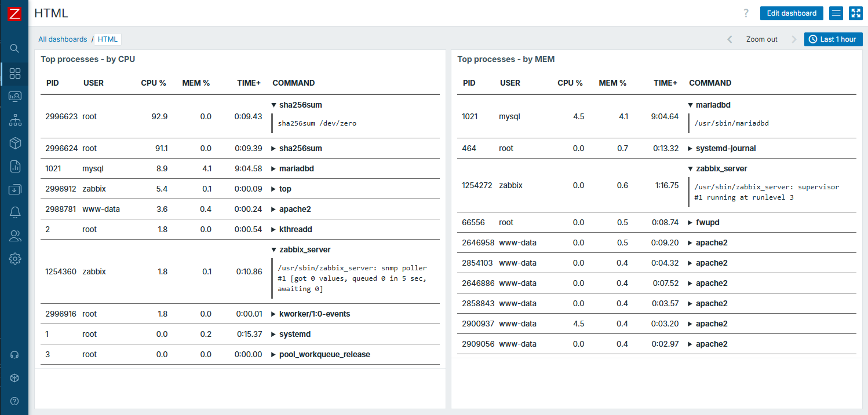Viewport: 868px width, 415px height.
Task: Open the sidebar search icon
Action: (x=15, y=48)
